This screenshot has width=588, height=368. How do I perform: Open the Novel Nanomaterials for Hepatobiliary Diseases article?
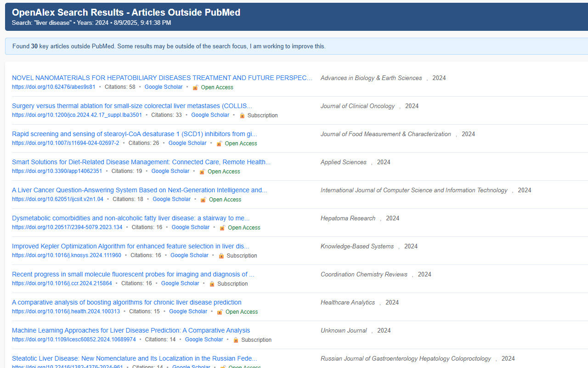162,78
